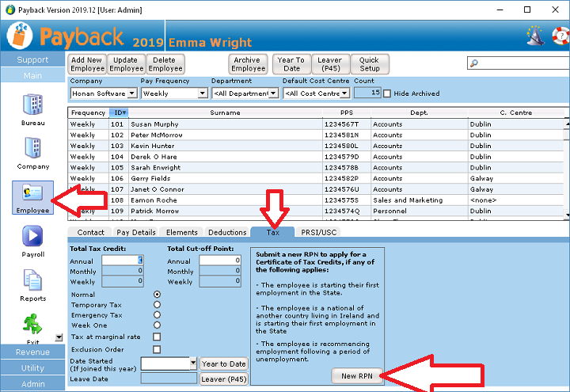This screenshot has width=570, height=392.
Task: Click the Company building icon
Action: click(32, 149)
